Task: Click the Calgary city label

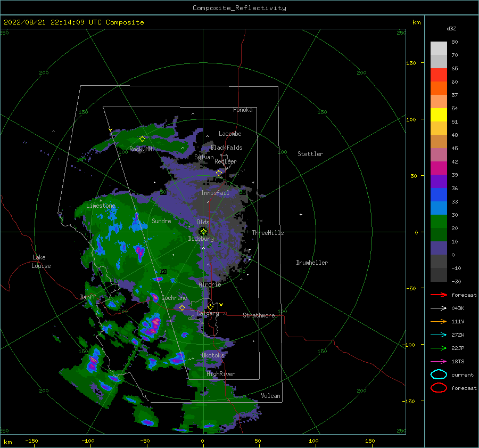Action: pos(208,313)
